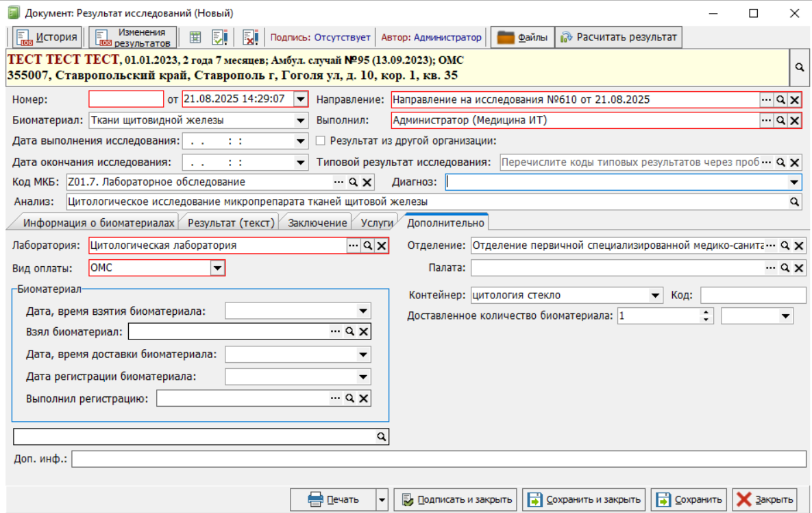Image resolution: width=812 pixels, height=513 pixels.
Task: Select the Дополнительно tab
Action: point(445,222)
